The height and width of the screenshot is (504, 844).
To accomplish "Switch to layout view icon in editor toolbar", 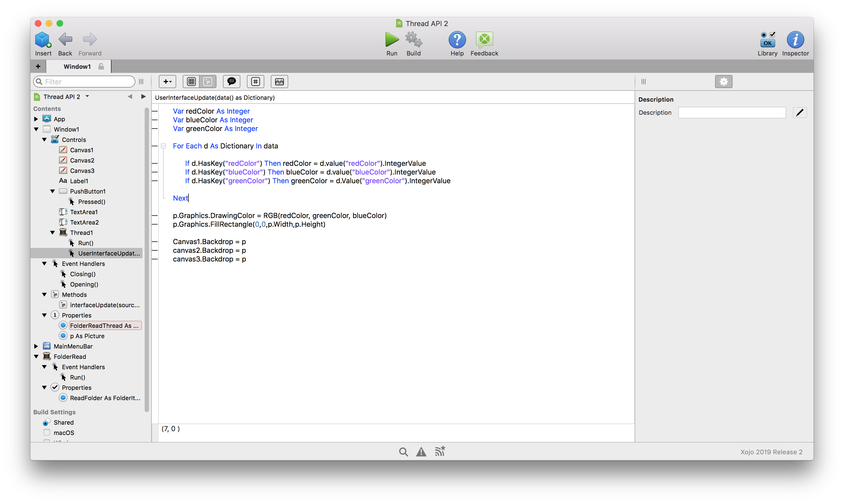I will [191, 82].
